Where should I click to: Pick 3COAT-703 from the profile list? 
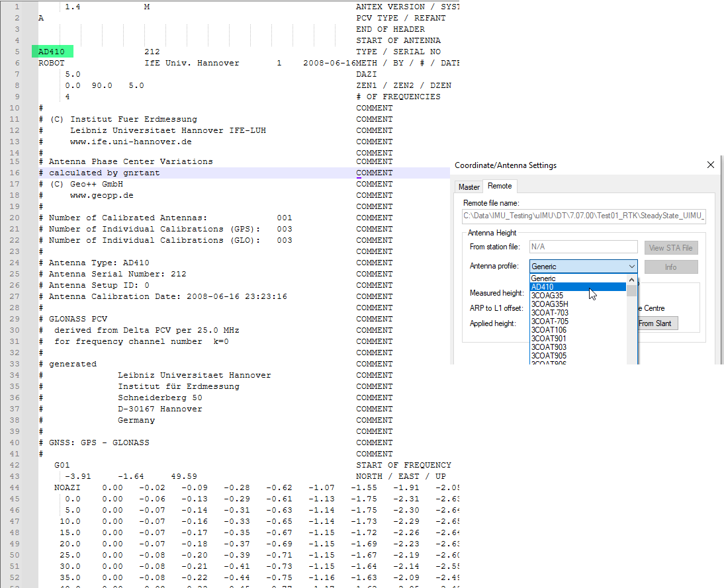coord(578,312)
